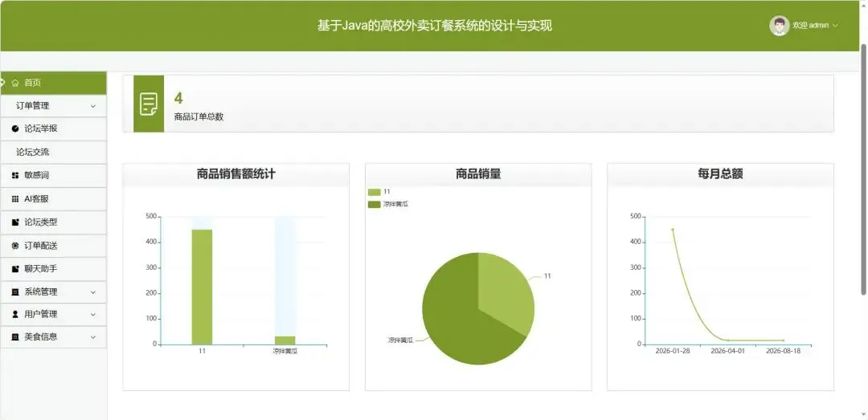Click the 每月总额 chart title

pos(720,173)
